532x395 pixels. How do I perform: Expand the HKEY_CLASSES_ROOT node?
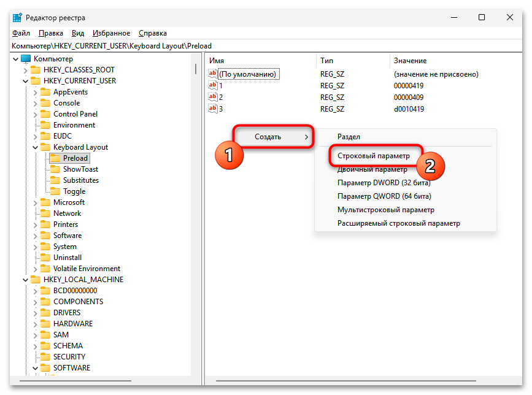pos(25,70)
